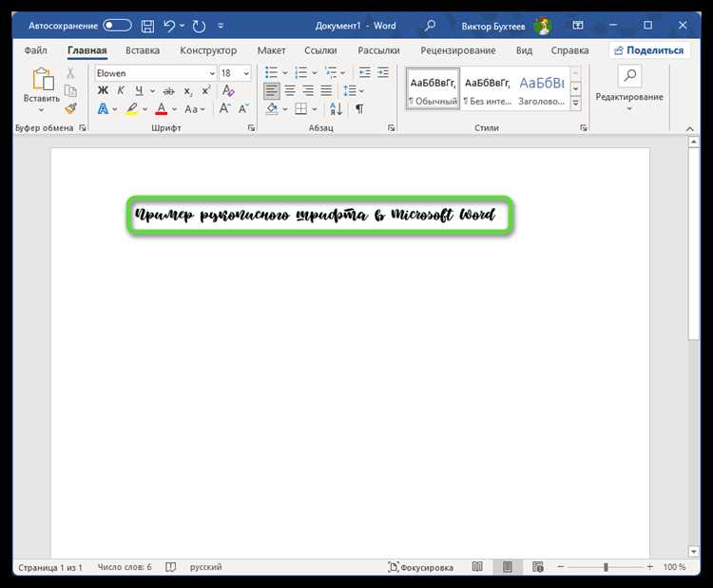Switch to the Вид tab
This screenshot has width=713, height=588.
tap(524, 50)
